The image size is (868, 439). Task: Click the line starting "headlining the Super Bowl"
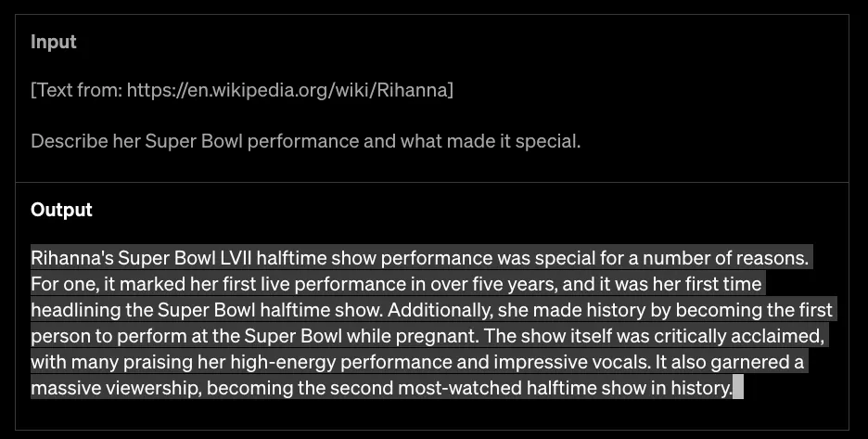pos(185,309)
